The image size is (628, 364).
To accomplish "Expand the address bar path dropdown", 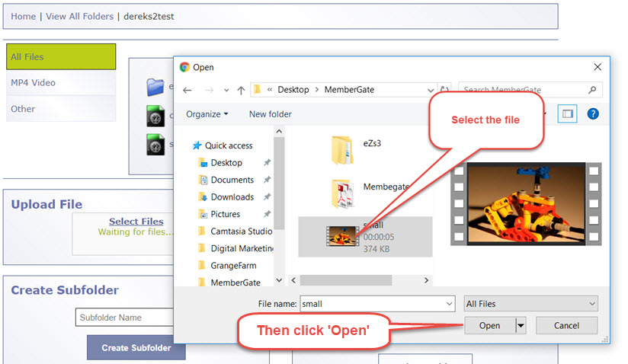I will (430, 90).
